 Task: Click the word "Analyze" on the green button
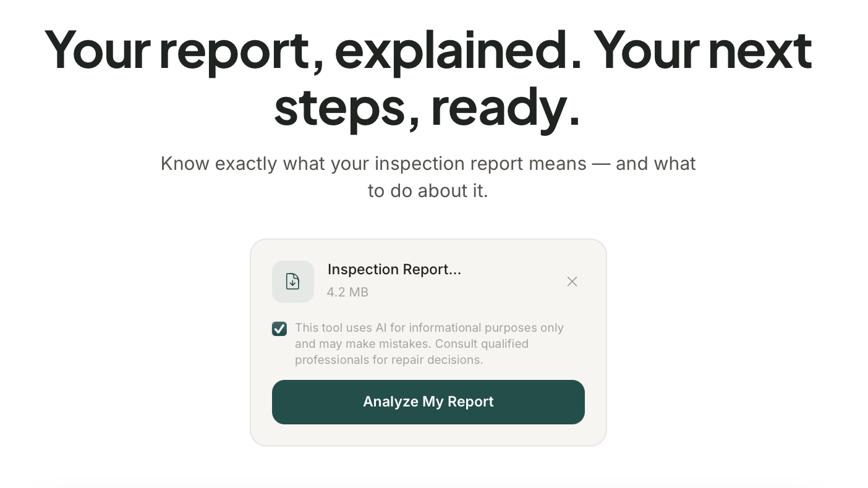point(391,402)
